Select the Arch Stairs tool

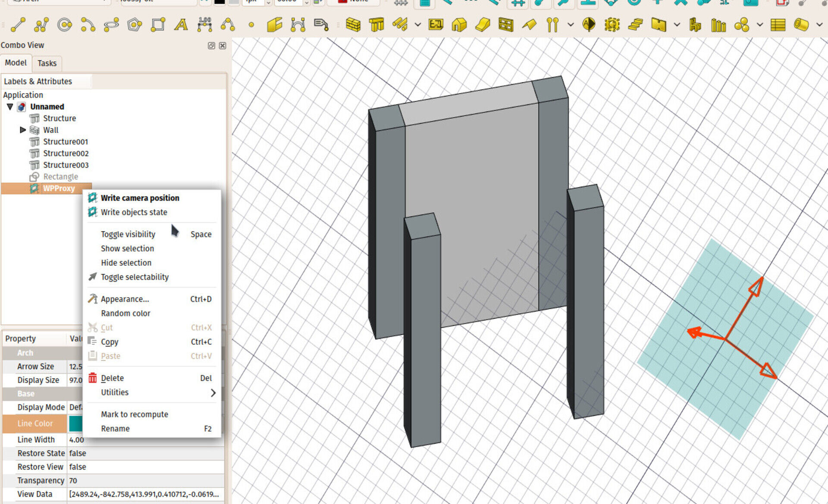point(635,25)
